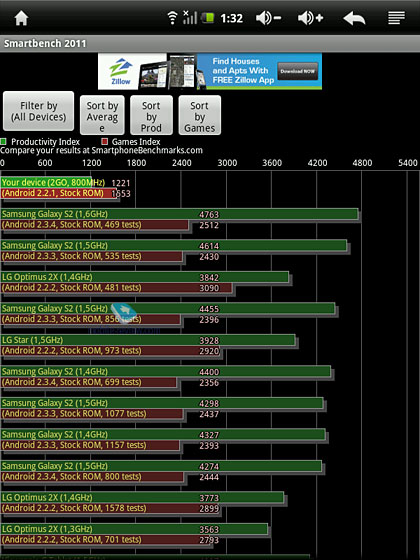Tap games score 2793
Image resolution: width=420 pixels, height=560 pixels.
pos(209,540)
